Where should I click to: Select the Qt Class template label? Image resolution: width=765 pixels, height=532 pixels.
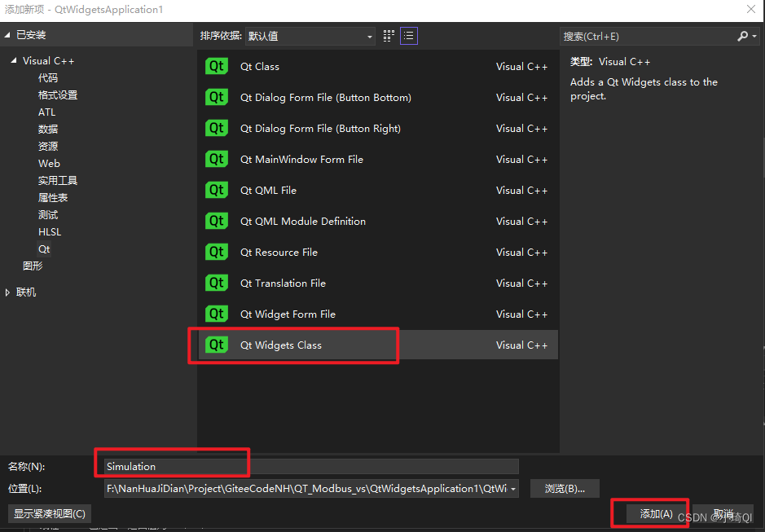260,66
